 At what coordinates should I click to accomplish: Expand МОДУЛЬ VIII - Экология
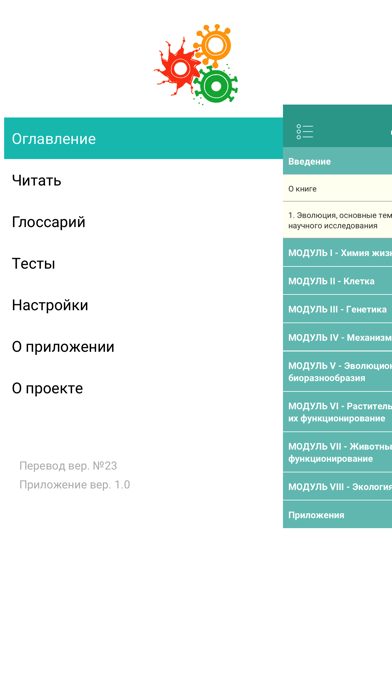tap(337, 486)
